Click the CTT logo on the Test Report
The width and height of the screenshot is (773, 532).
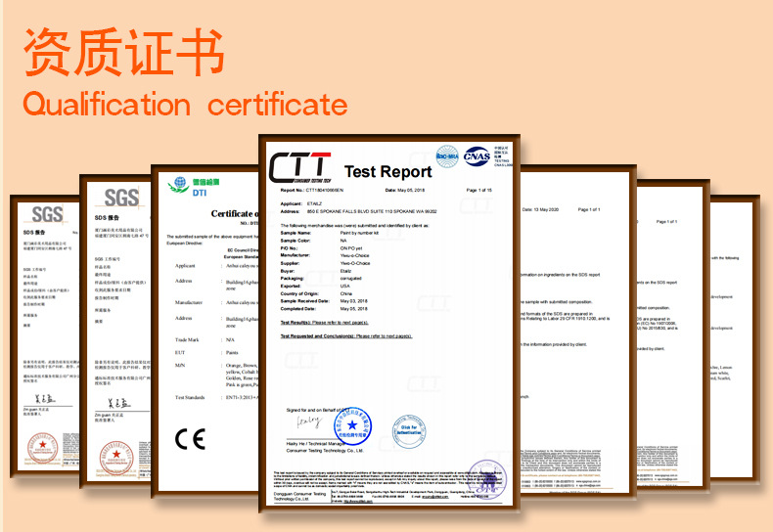300,167
